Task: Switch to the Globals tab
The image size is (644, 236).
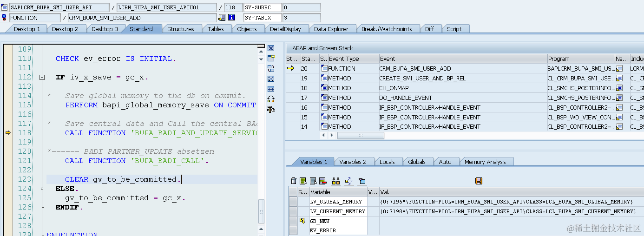Action: pos(416,162)
